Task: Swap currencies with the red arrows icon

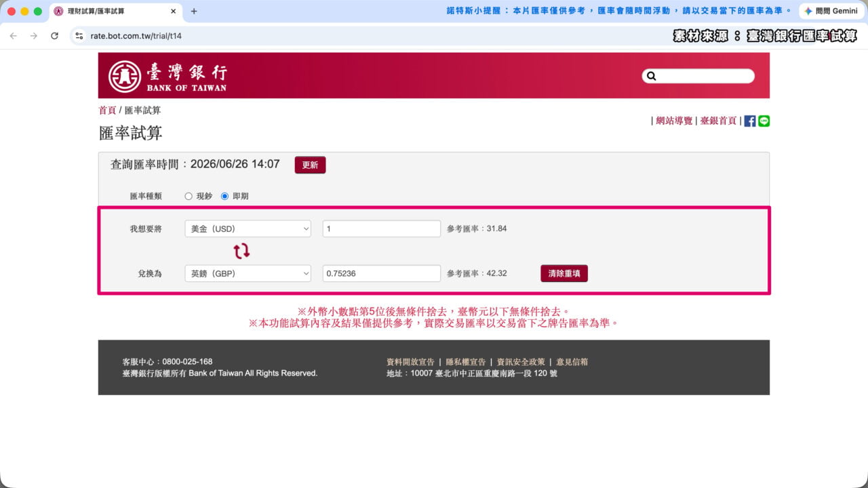Action: click(x=242, y=251)
